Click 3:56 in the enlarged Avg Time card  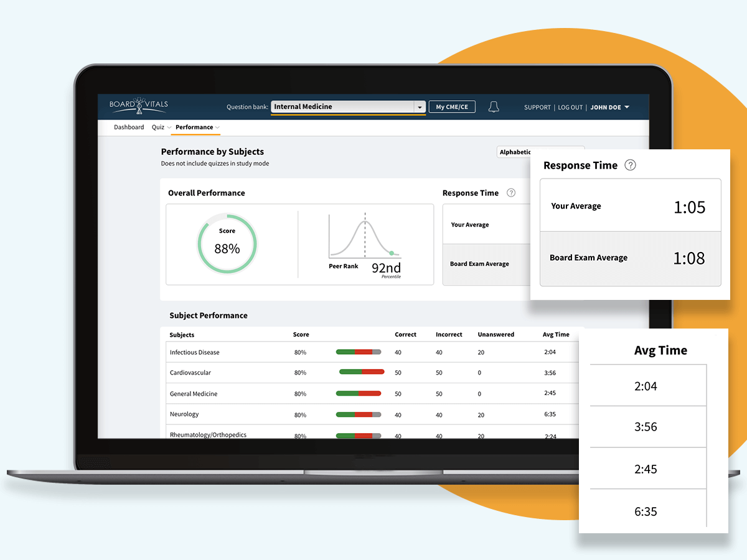click(x=646, y=427)
